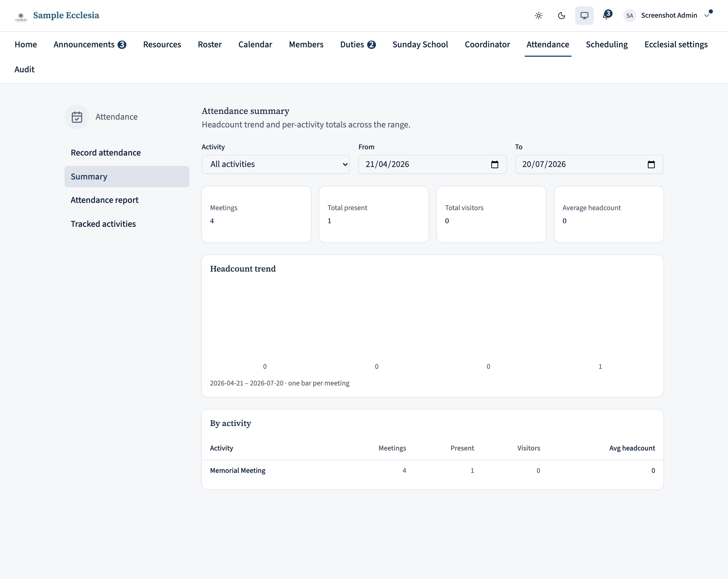Switch to light theme sun icon
This screenshot has width=728, height=579.
coord(538,16)
